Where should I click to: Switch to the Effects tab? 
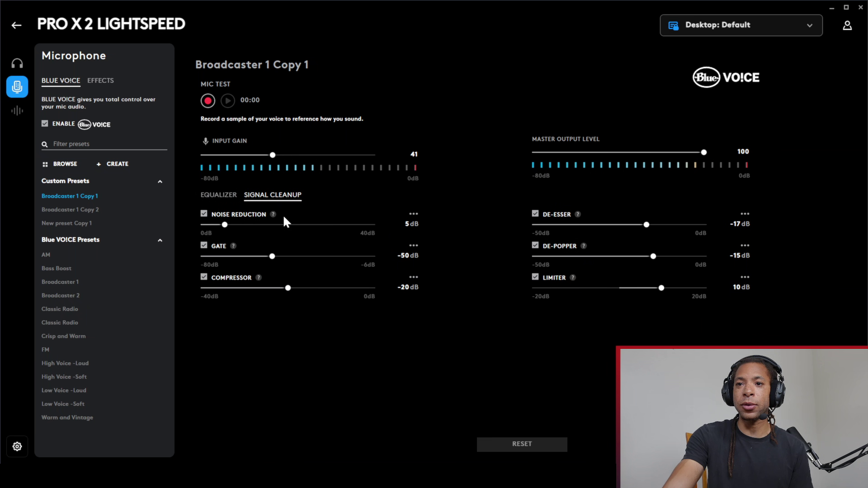[x=100, y=80]
